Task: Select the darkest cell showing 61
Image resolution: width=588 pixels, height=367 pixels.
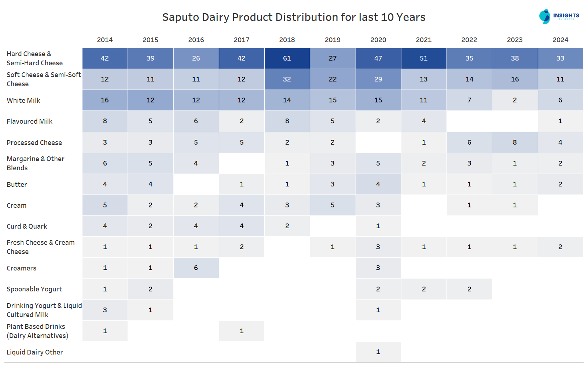Action: [287, 58]
